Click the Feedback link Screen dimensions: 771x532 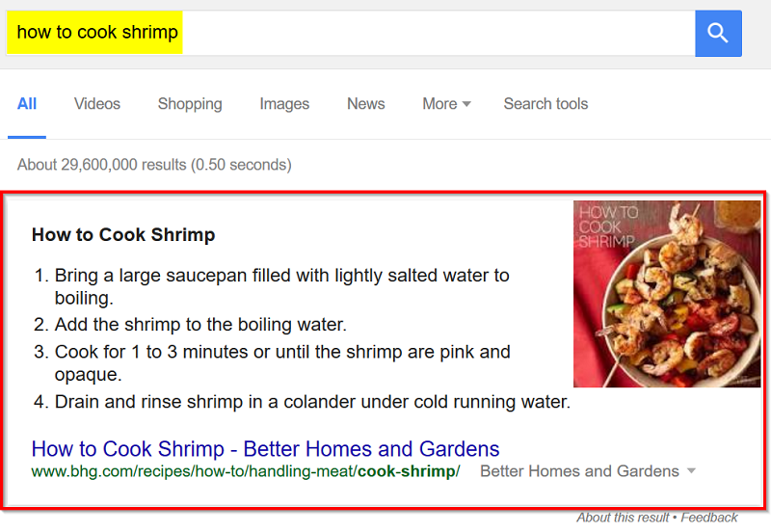(709, 519)
